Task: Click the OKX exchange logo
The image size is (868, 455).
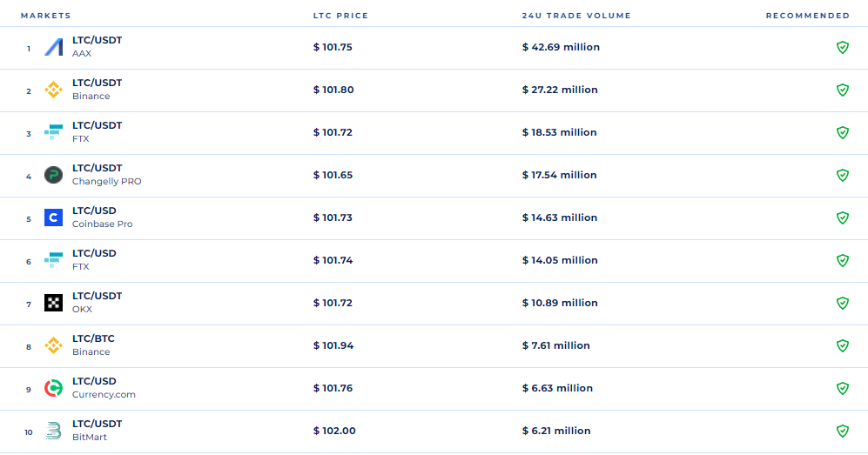Action: click(54, 304)
